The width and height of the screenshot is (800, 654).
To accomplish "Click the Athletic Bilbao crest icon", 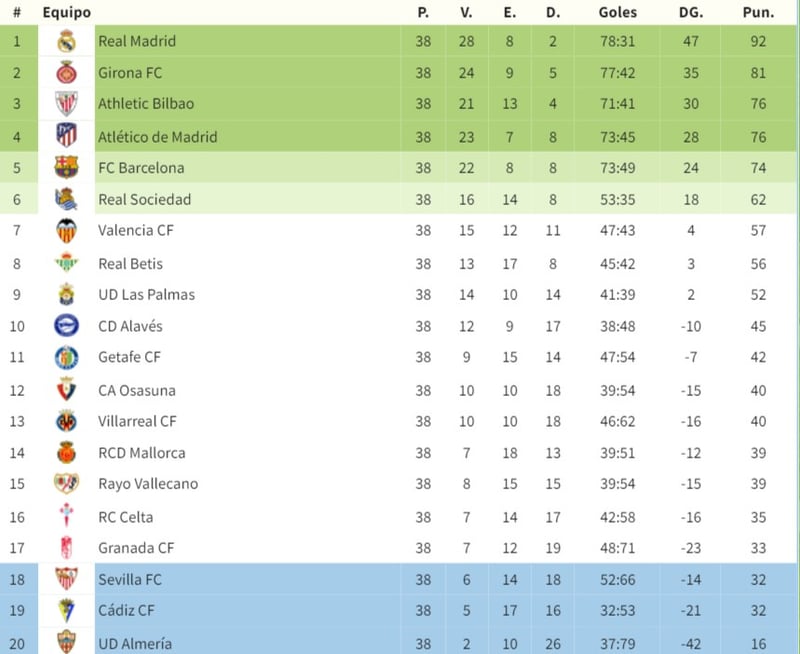I will (67, 104).
